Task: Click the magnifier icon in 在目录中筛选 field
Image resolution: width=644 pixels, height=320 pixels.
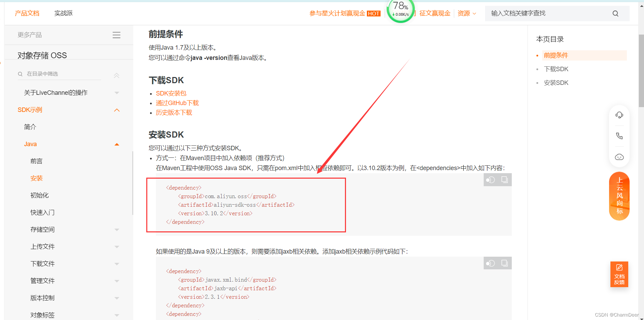Action: tap(20, 74)
